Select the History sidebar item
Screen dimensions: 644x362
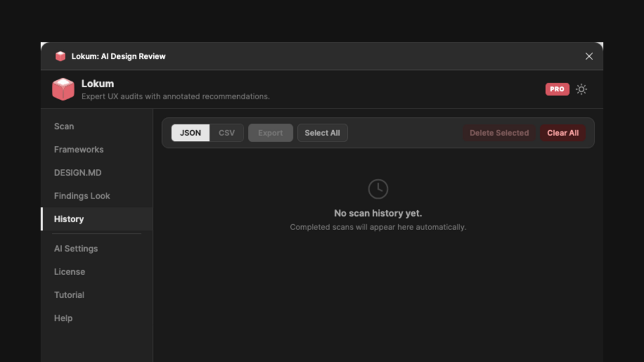pos(97,219)
